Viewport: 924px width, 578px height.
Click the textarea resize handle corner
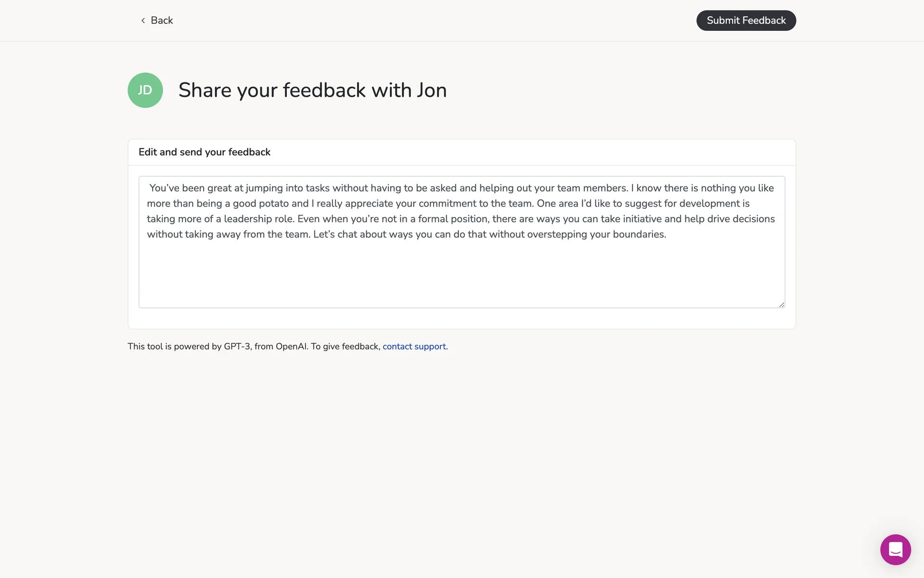click(782, 304)
